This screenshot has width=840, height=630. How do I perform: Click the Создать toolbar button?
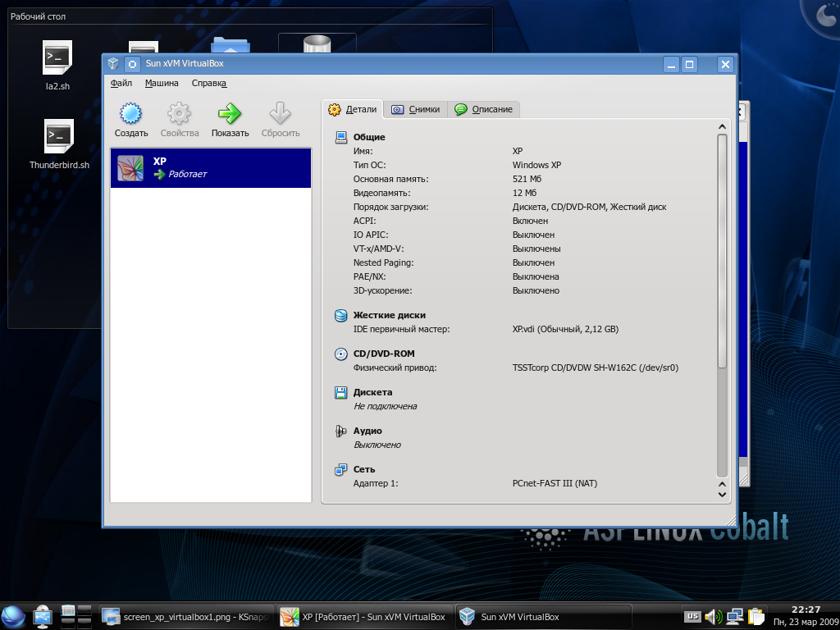tap(130, 120)
